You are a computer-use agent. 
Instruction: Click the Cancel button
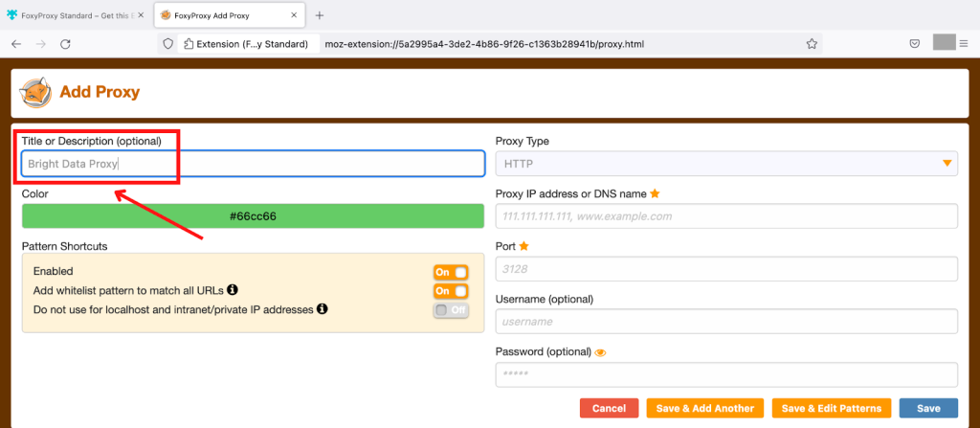click(610, 408)
